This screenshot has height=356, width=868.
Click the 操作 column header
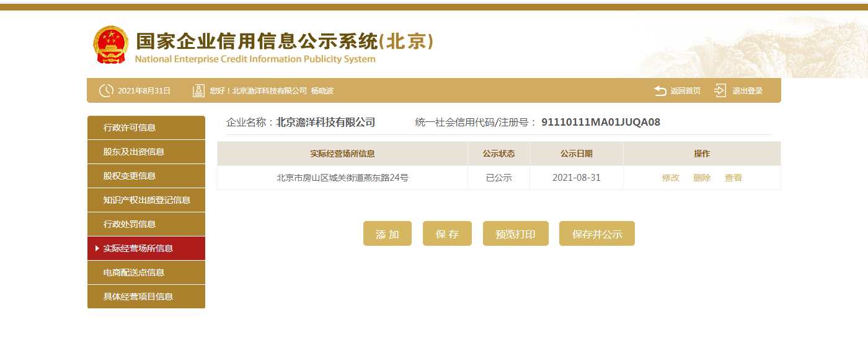pos(702,154)
